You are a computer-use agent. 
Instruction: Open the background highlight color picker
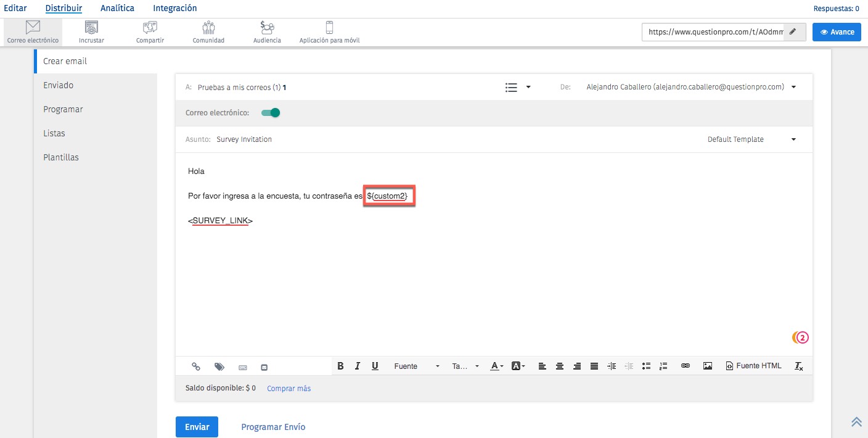pos(518,366)
